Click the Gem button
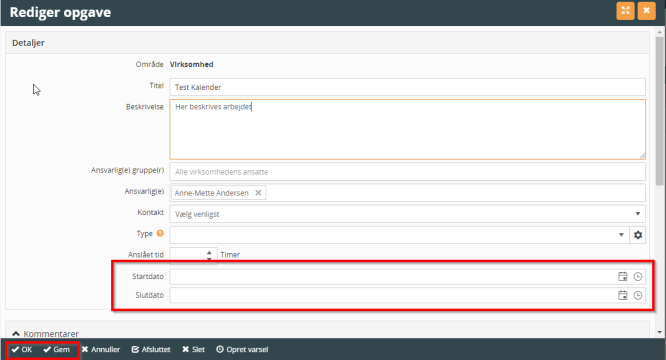 pyautogui.click(x=56, y=349)
